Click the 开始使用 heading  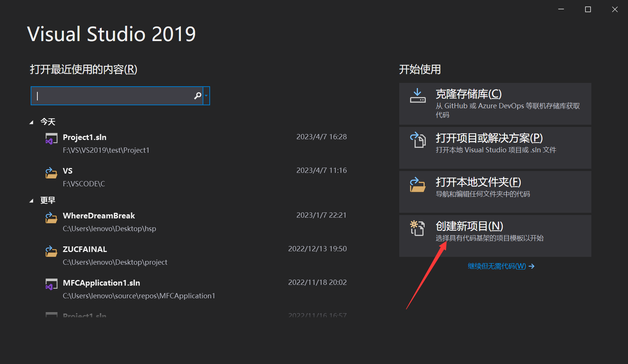click(x=420, y=69)
